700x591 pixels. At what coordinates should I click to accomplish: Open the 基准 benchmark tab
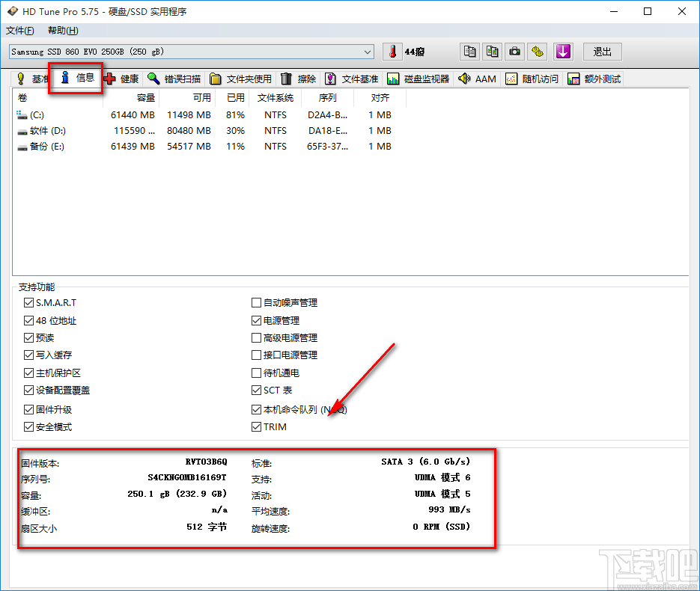click(31, 79)
